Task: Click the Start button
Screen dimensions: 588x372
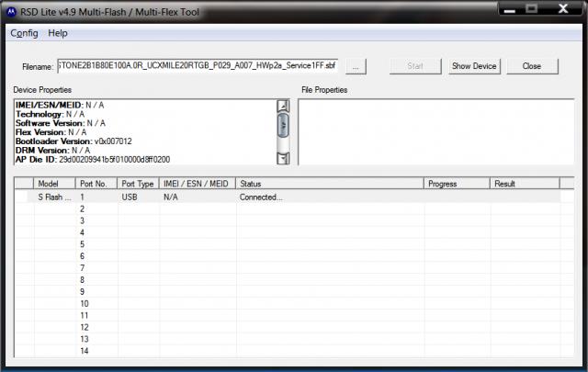Action: 414,66
